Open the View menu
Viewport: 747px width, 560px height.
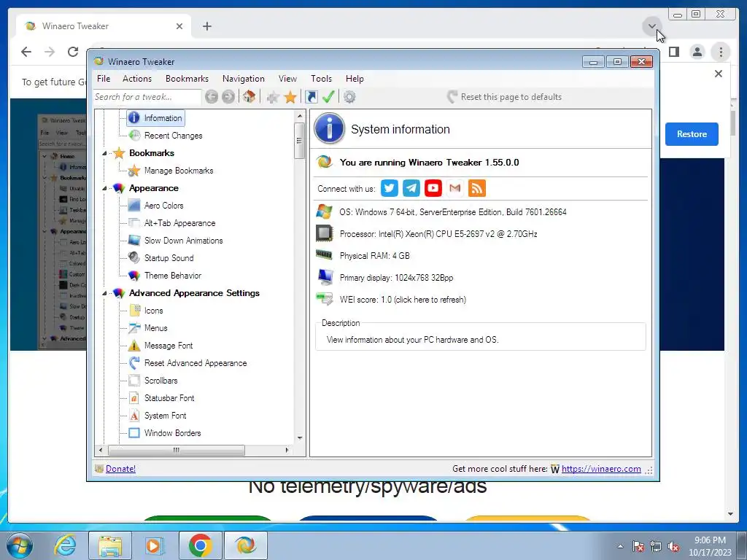(x=287, y=79)
